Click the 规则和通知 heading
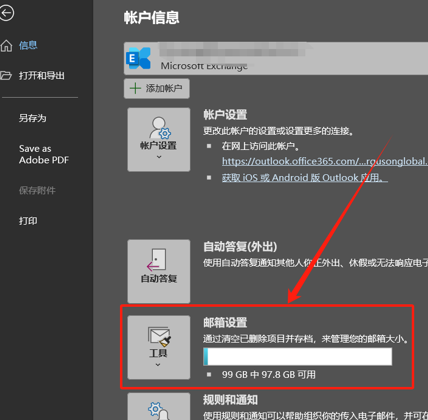The width and height of the screenshot is (428, 420). (231, 400)
